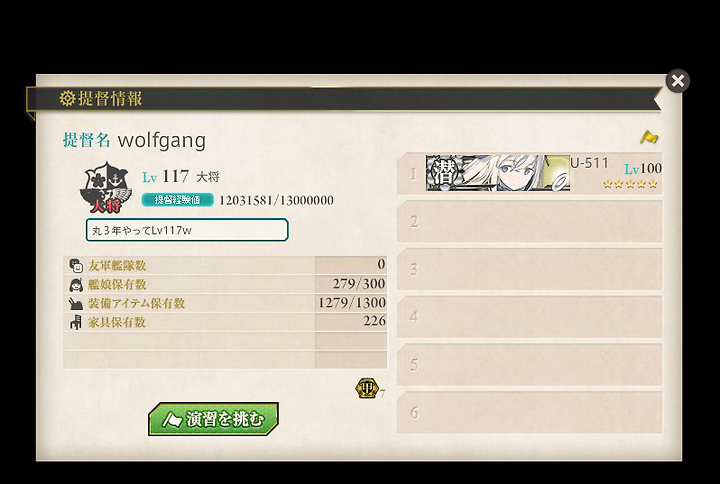Select empty fleet slot 6
The height and width of the screenshot is (484, 720).
pyautogui.click(x=529, y=412)
